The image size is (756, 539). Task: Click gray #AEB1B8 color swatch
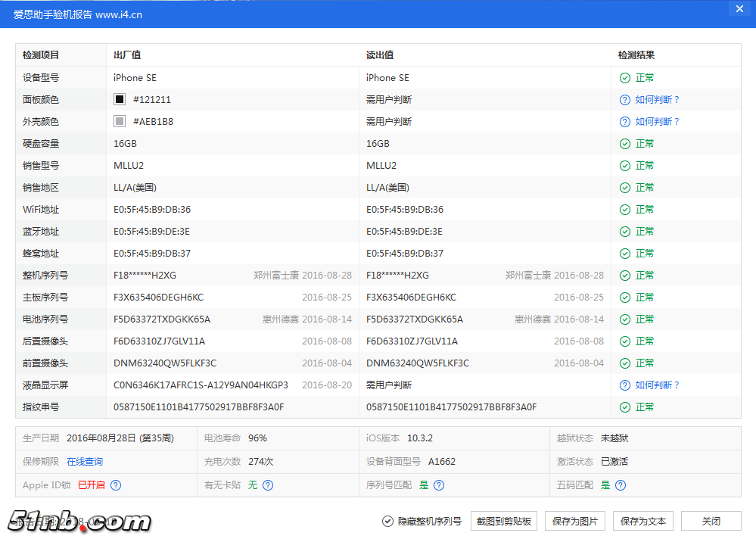(120, 122)
